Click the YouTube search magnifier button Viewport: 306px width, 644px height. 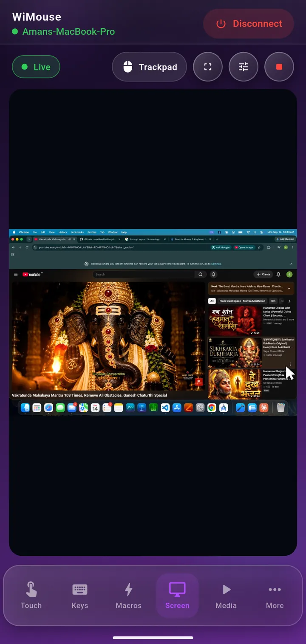click(201, 275)
